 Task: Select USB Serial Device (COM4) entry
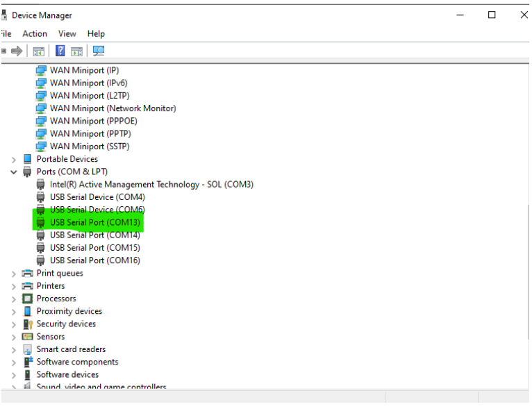coord(97,197)
